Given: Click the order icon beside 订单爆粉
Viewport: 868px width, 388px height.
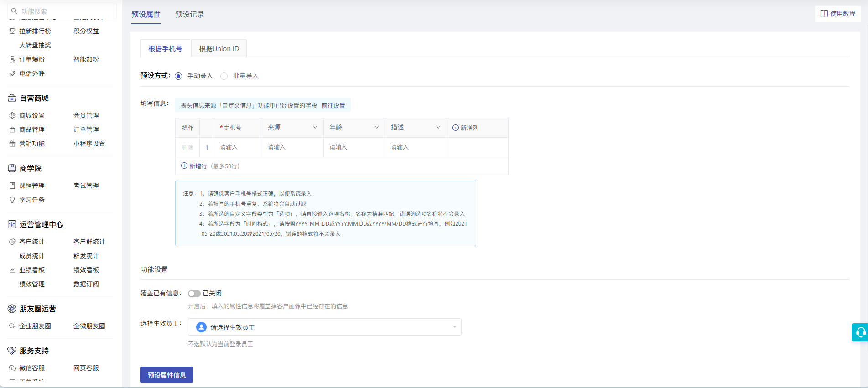Looking at the screenshot, I should (12, 59).
